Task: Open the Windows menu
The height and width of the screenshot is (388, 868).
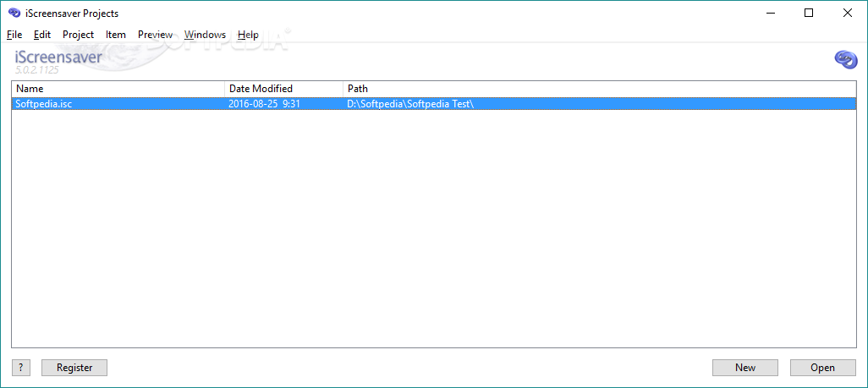Action: [x=205, y=35]
